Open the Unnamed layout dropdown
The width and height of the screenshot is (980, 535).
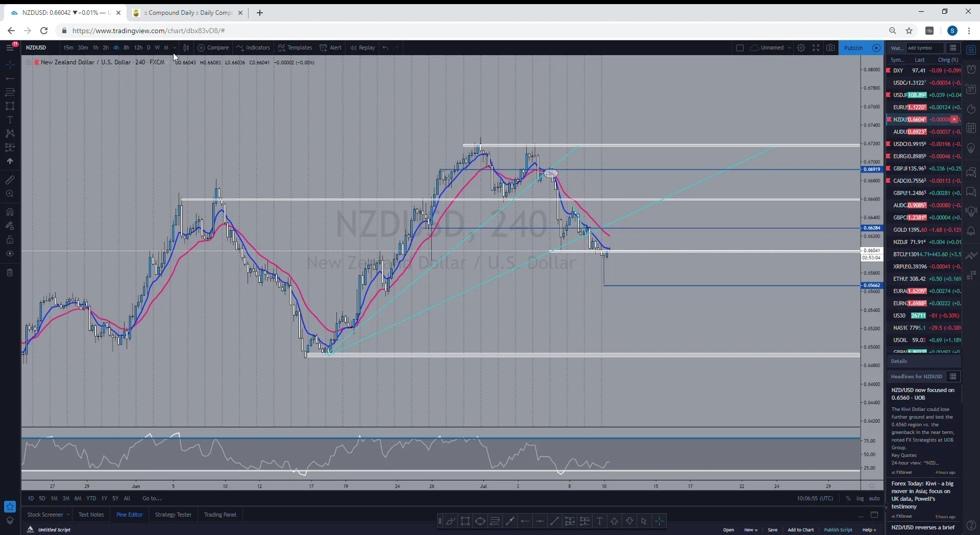tap(771, 48)
